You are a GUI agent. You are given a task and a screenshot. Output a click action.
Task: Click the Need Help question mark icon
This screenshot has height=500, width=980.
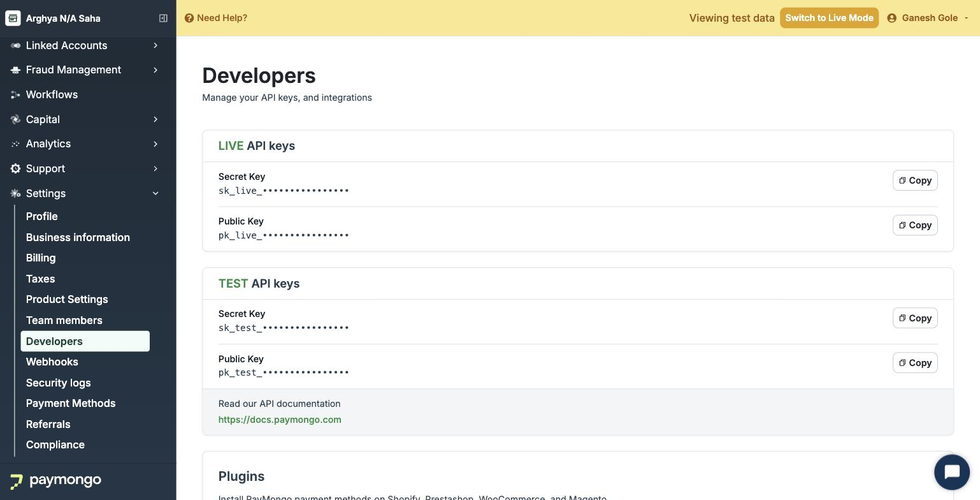(x=189, y=18)
